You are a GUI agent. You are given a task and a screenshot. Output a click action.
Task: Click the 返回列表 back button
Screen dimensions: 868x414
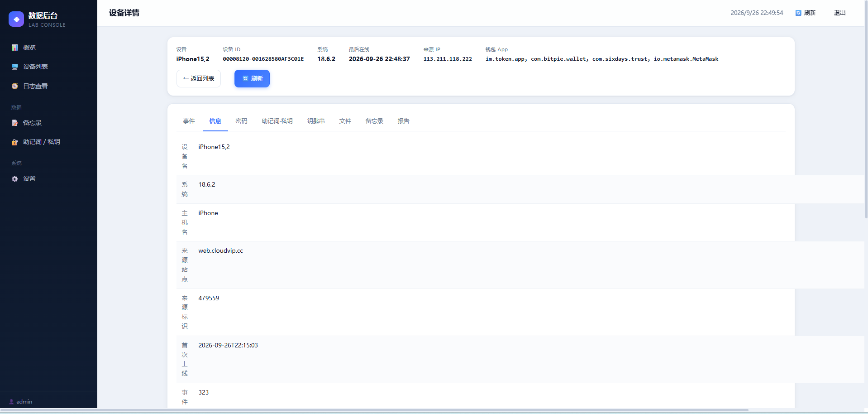click(x=199, y=78)
